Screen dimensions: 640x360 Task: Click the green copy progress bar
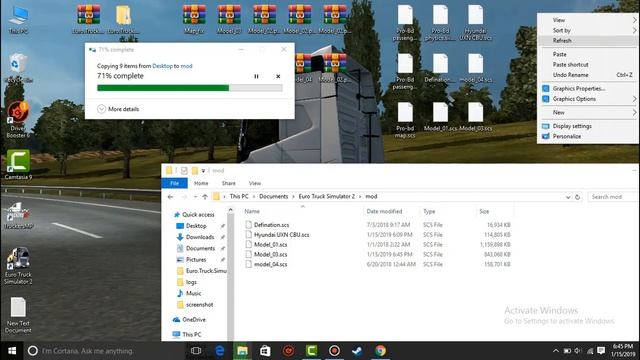190,88
